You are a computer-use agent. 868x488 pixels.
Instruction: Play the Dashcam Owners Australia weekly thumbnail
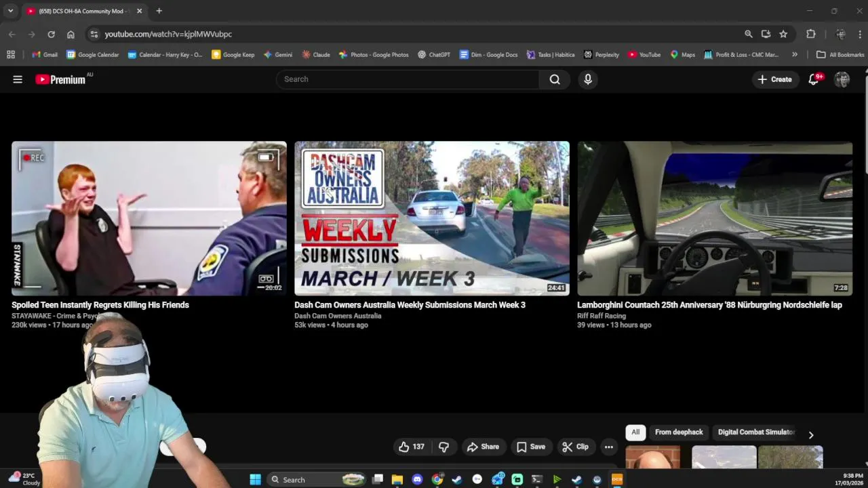tap(432, 218)
